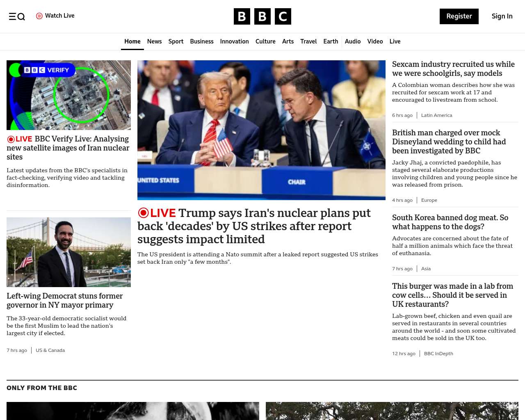Click the Watch Live red dot icon
This screenshot has width=525, height=420.
[x=39, y=16]
